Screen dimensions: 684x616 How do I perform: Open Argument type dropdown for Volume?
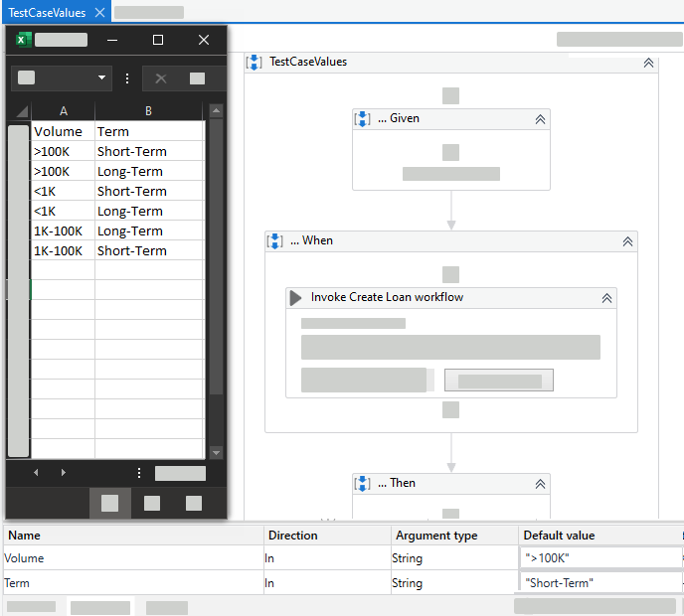(x=454, y=558)
